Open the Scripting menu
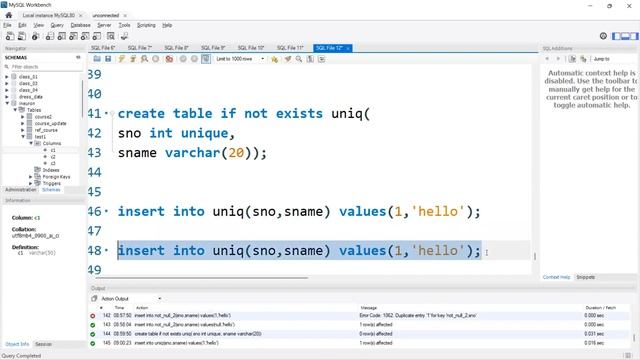640x360 pixels. [x=146, y=25]
